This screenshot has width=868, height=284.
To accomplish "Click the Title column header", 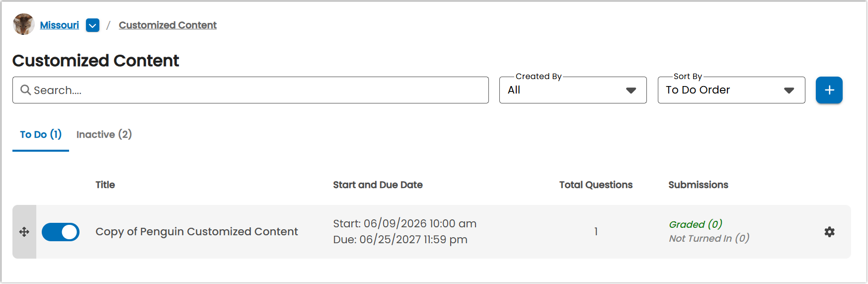I will coord(105,185).
